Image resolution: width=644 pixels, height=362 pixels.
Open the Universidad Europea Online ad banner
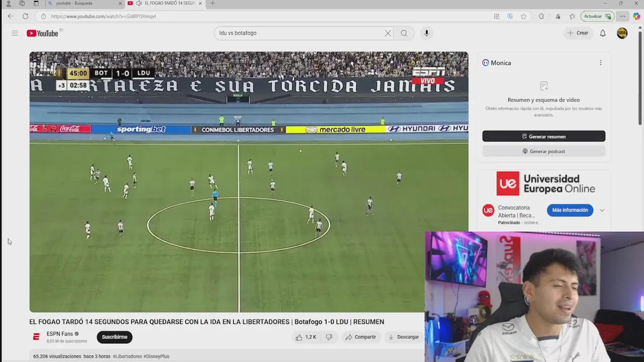(545, 184)
